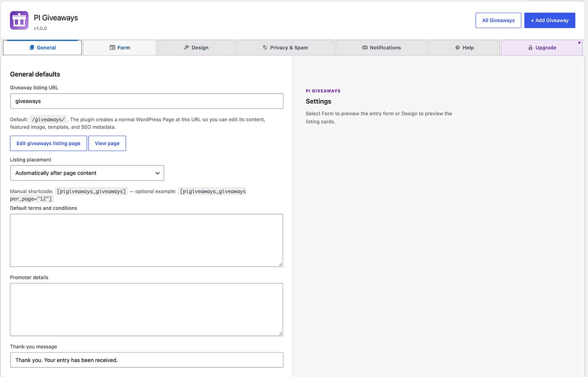Click the /giveaways/ default URL code

coord(48,120)
